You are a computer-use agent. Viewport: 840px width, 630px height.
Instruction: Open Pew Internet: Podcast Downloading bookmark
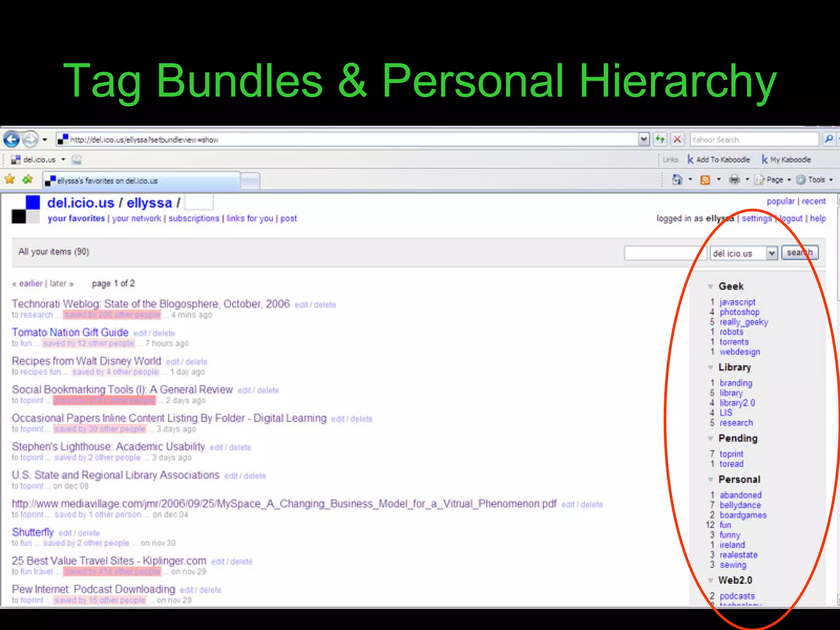click(x=94, y=589)
